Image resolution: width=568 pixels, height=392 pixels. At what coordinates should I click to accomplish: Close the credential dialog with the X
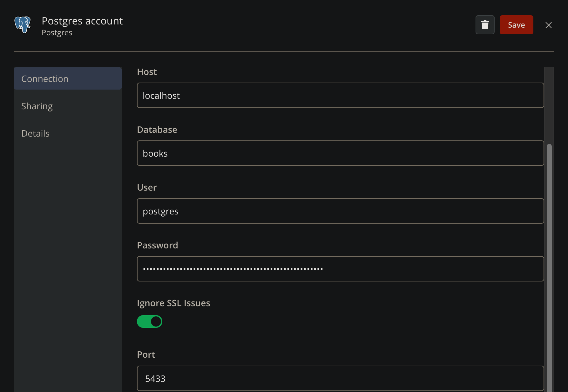click(549, 25)
